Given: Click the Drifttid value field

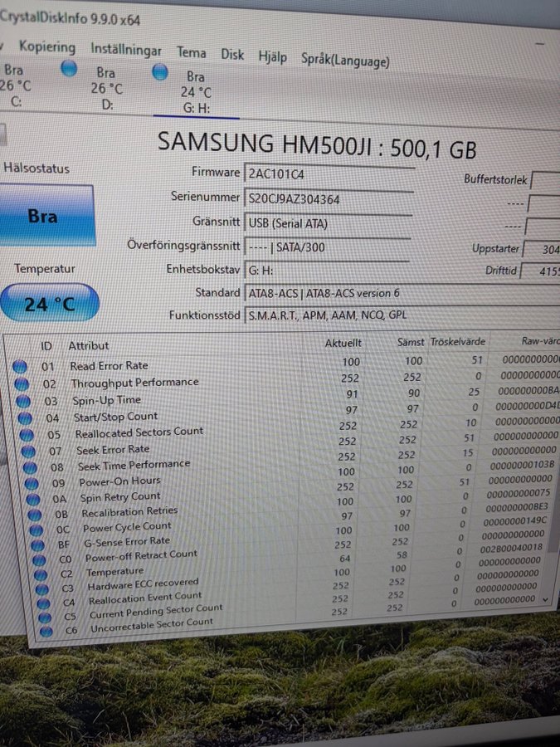Looking at the screenshot, I should pyautogui.click(x=540, y=271).
